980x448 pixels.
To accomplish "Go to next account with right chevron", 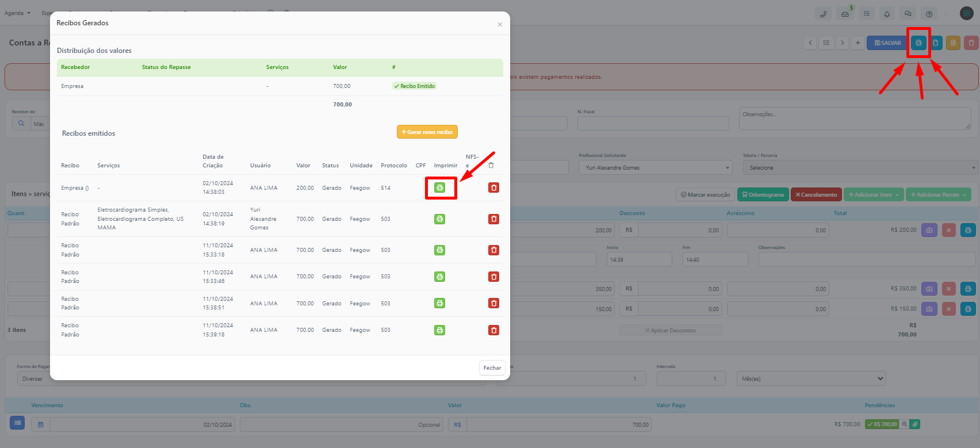I will 842,43.
